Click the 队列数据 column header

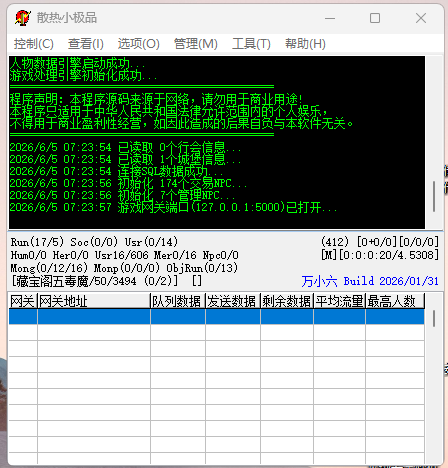(x=178, y=301)
